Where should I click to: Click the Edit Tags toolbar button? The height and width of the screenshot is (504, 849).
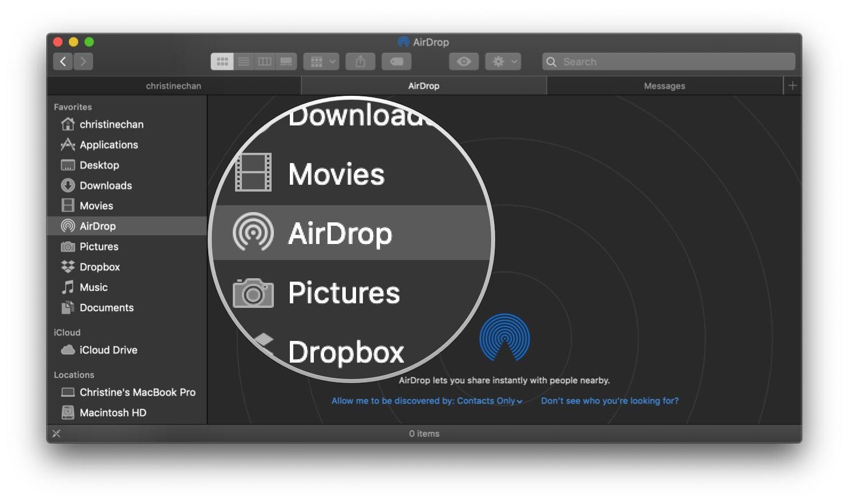pos(397,62)
